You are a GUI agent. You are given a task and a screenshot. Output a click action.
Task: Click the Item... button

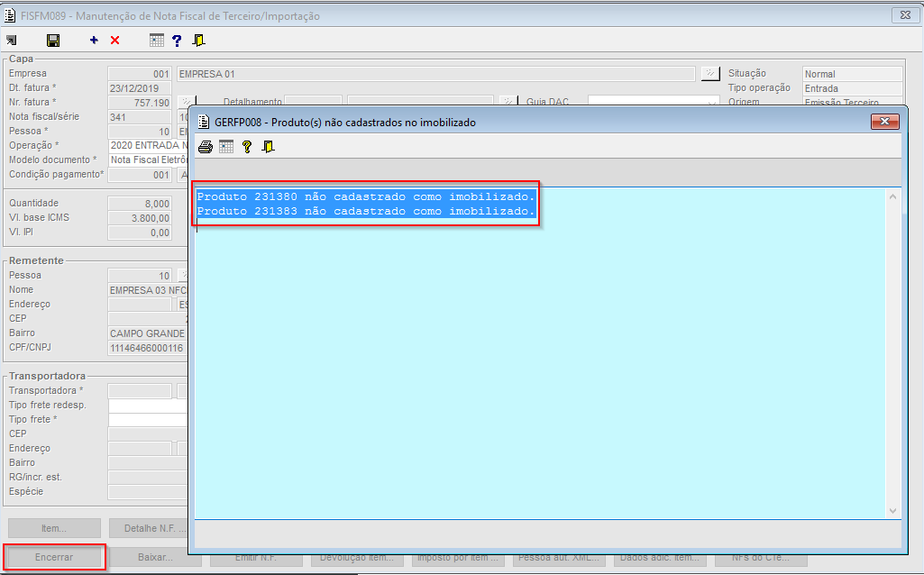(x=54, y=528)
